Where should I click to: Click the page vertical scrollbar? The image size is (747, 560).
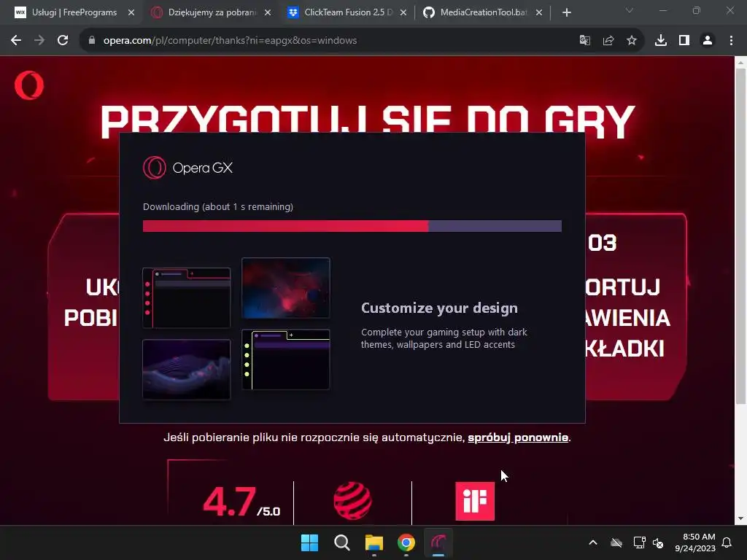(x=740, y=236)
